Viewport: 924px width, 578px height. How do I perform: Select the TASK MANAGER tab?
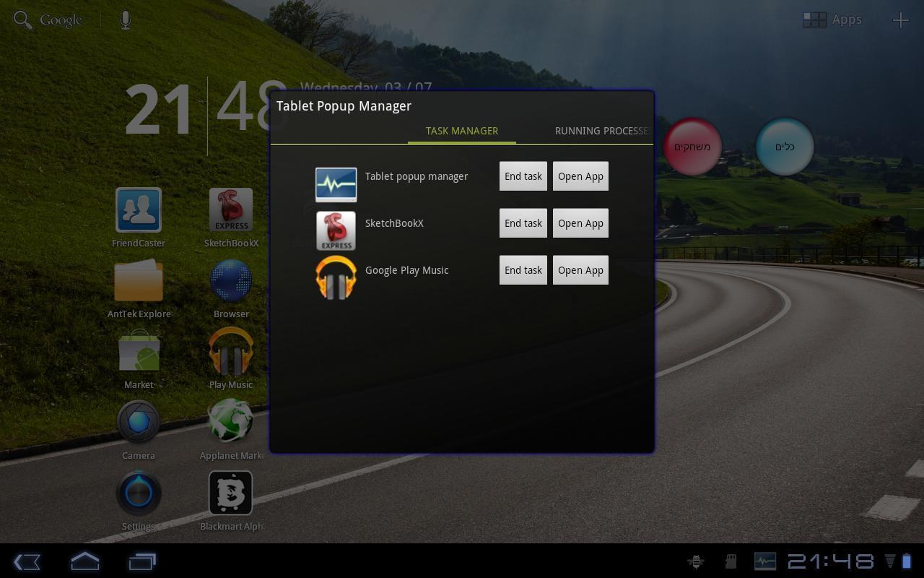461,131
